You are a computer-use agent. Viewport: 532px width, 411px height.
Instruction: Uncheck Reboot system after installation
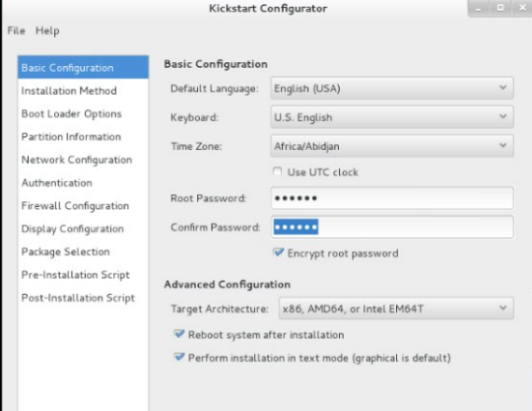pos(178,334)
